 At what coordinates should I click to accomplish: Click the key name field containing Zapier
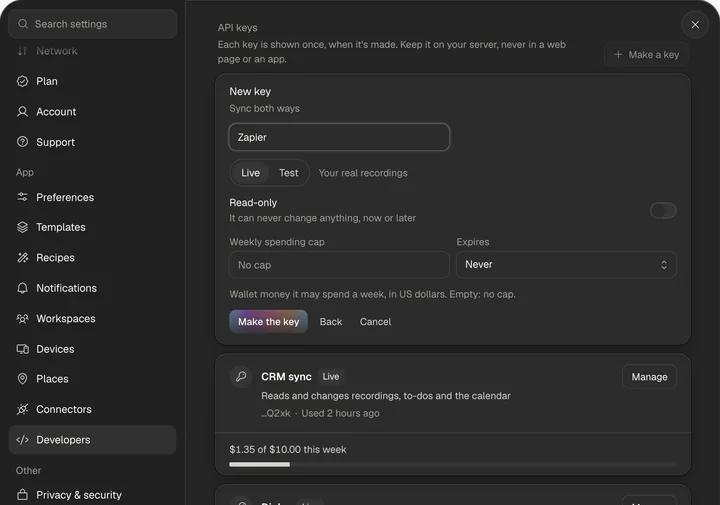point(339,137)
